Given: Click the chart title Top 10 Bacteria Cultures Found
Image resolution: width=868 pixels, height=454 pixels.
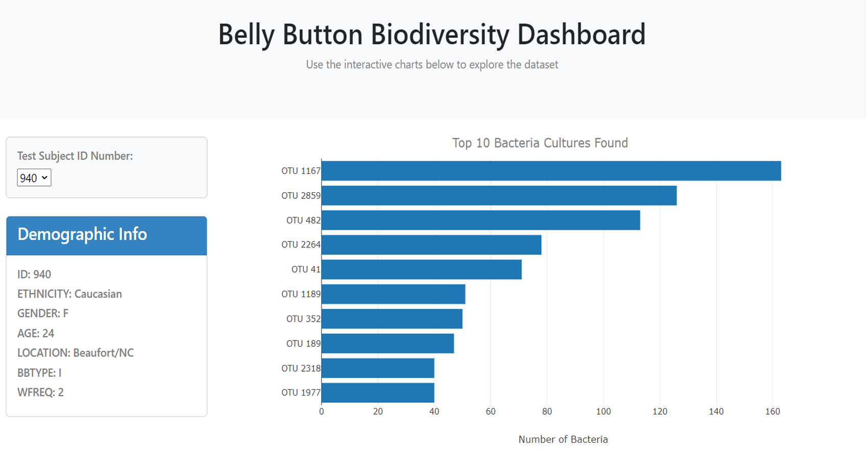Looking at the screenshot, I should pyautogui.click(x=540, y=143).
